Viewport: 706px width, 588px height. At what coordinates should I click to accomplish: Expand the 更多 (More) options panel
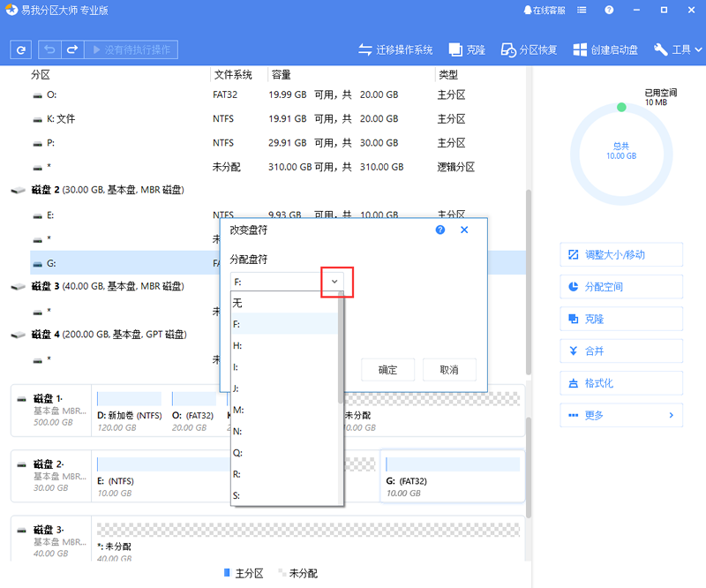pos(621,415)
